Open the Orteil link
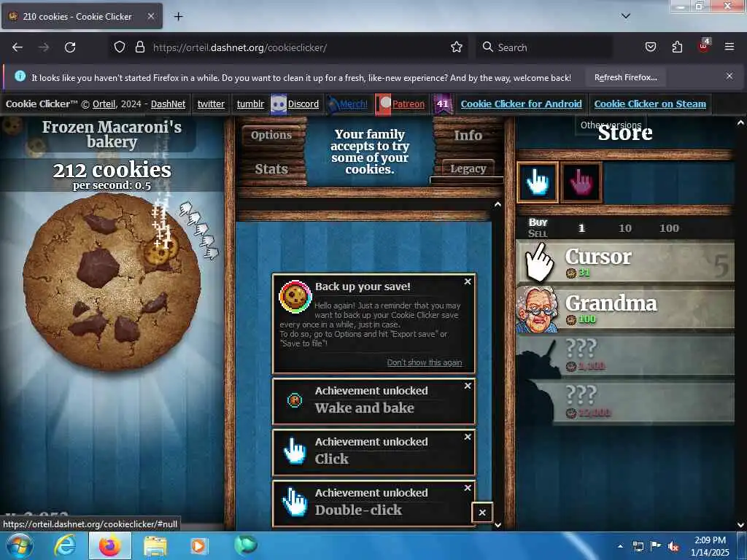Viewport: 747px width, 560px height. 104,104
